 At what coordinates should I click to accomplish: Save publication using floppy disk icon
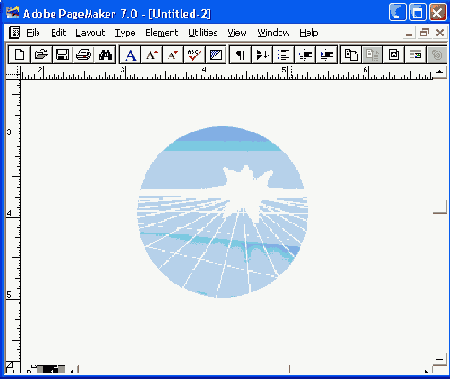pyautogui.click(x=62, y=55)
